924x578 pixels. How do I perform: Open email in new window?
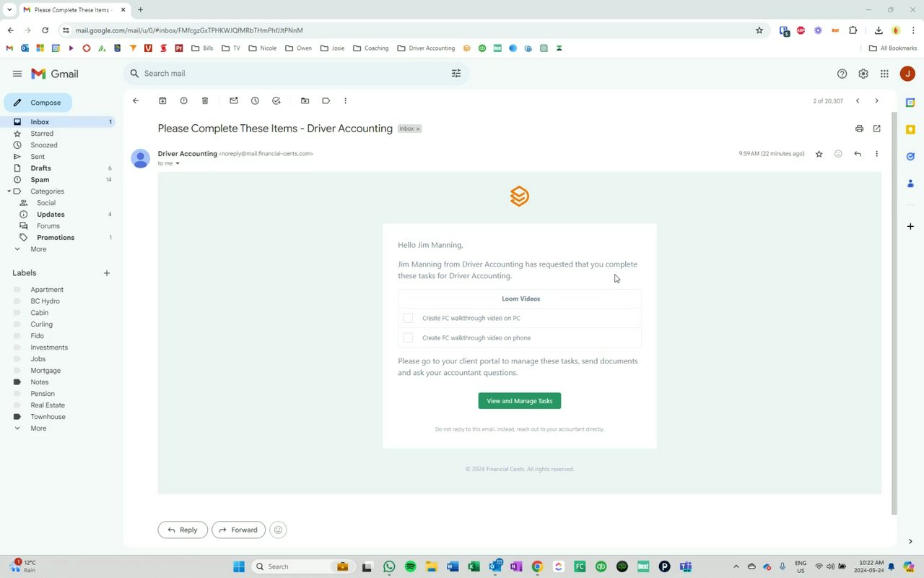click(876, 129)
